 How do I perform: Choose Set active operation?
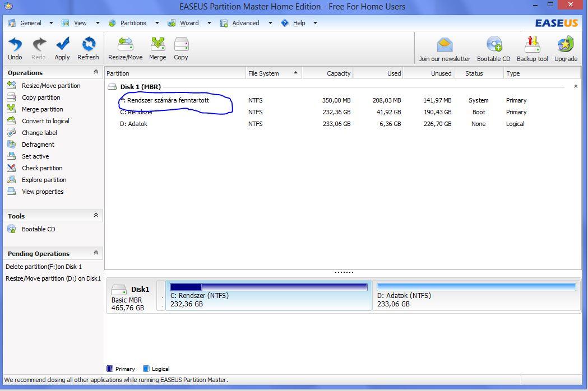click(35, 156)
